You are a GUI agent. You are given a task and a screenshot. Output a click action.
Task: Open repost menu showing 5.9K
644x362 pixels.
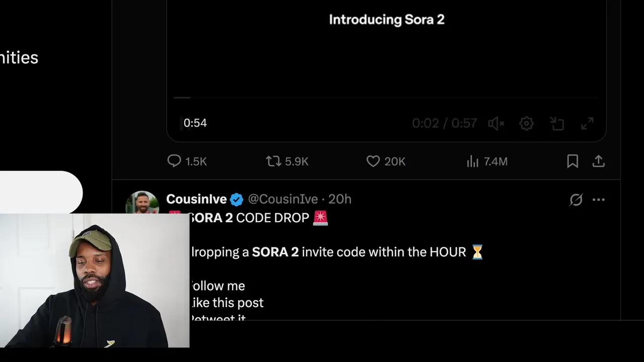274,161
